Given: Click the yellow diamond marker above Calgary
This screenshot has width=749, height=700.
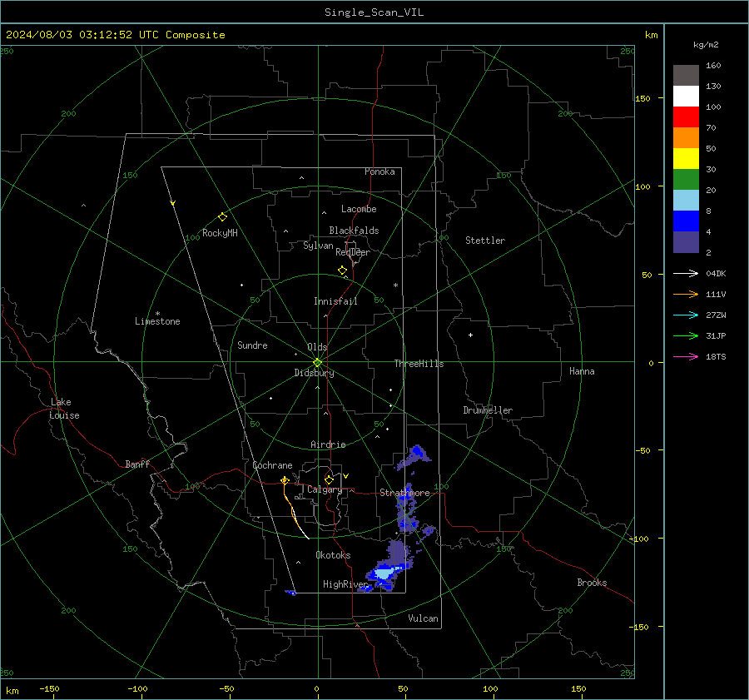Looking at the screenshot, I should 329,479.
